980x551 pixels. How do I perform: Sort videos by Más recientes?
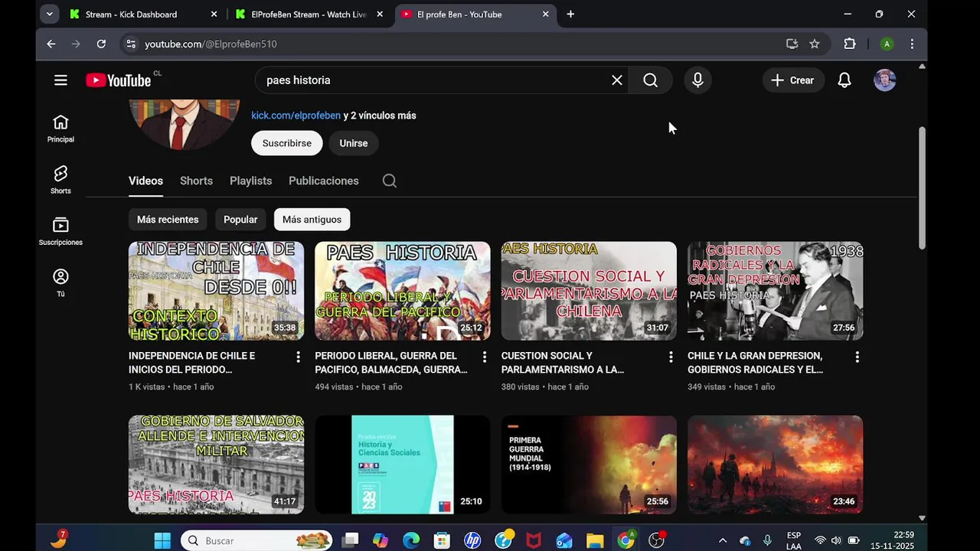pos(168,220)
